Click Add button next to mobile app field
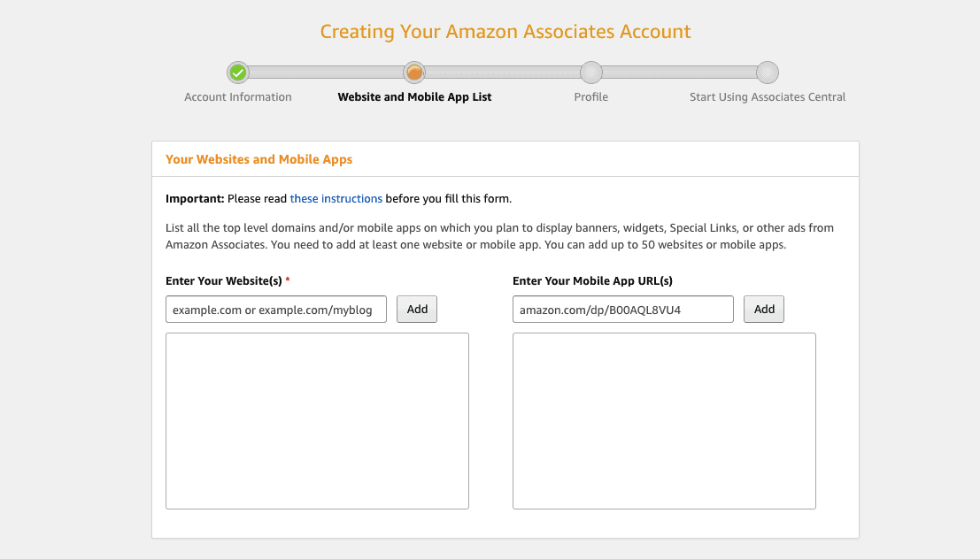The height and width of the screenshot is (559, 980). [x=764, y=310]
